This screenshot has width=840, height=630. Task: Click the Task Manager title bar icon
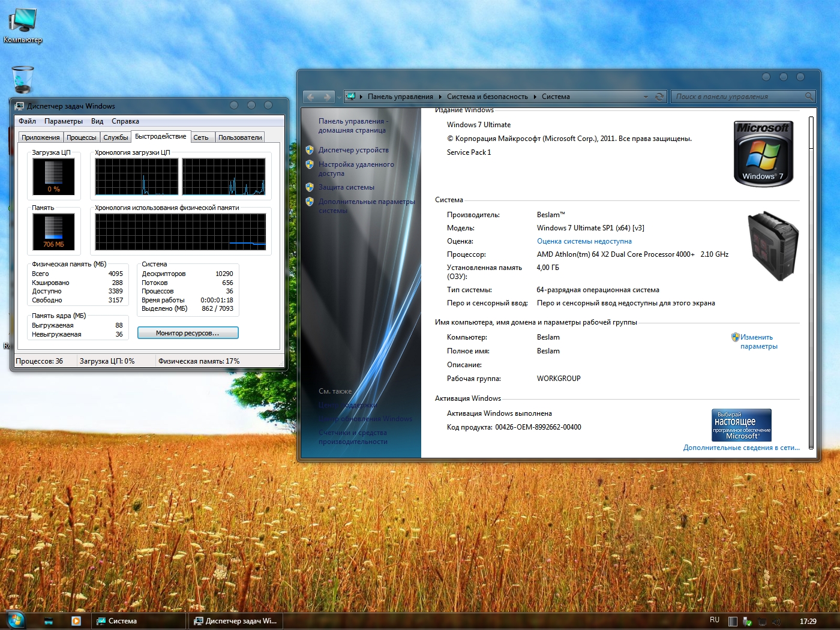tap(19, 106)
